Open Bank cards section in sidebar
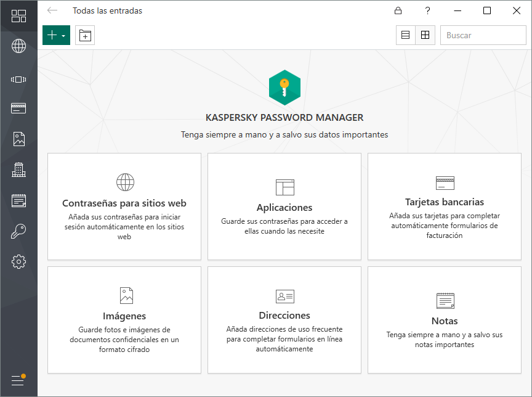This screenshot has height=397, width=532. tap(18, 108)
